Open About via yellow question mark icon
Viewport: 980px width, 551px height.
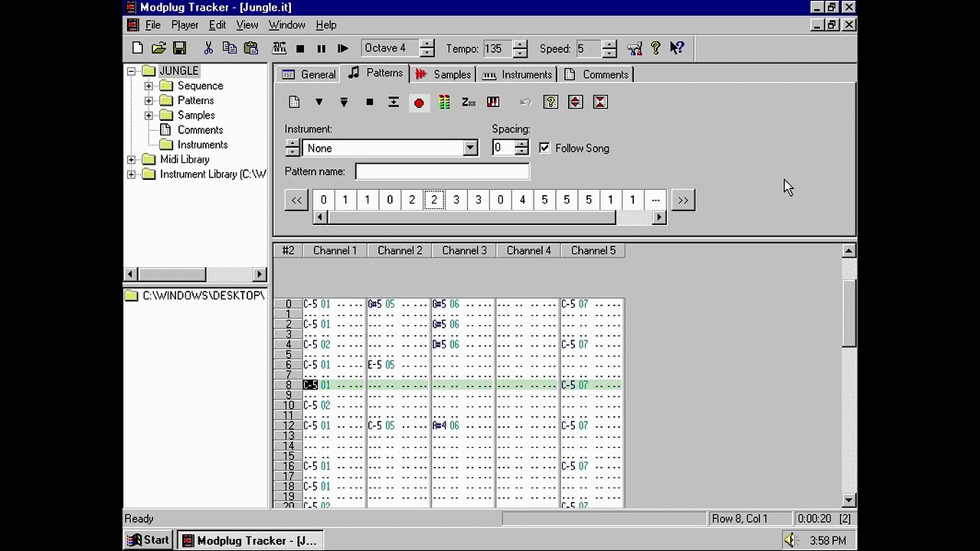(655, 48)
